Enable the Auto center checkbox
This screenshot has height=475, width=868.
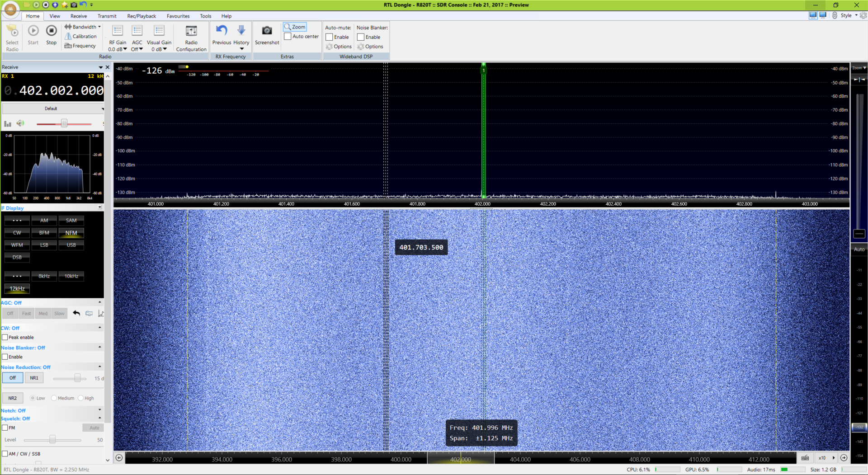point(288,37)
